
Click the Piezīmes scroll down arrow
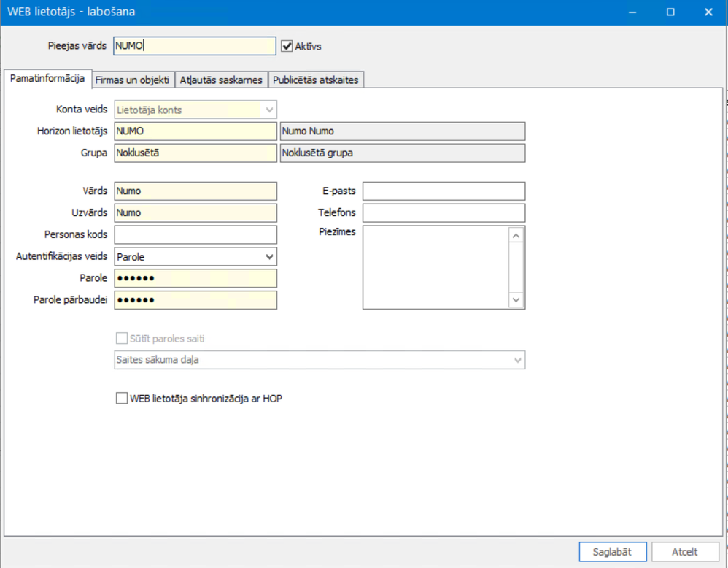[x=516, y=300]
